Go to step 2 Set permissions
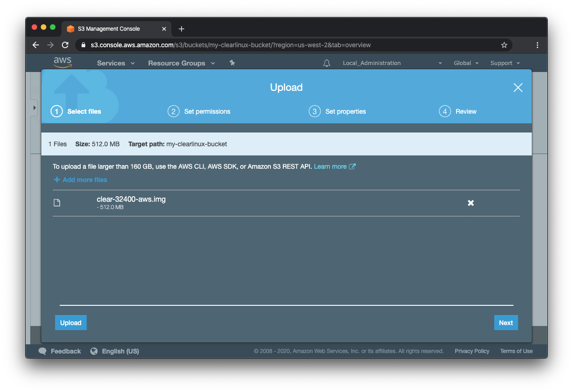This screenshot has width=573, height=392. 199,111
